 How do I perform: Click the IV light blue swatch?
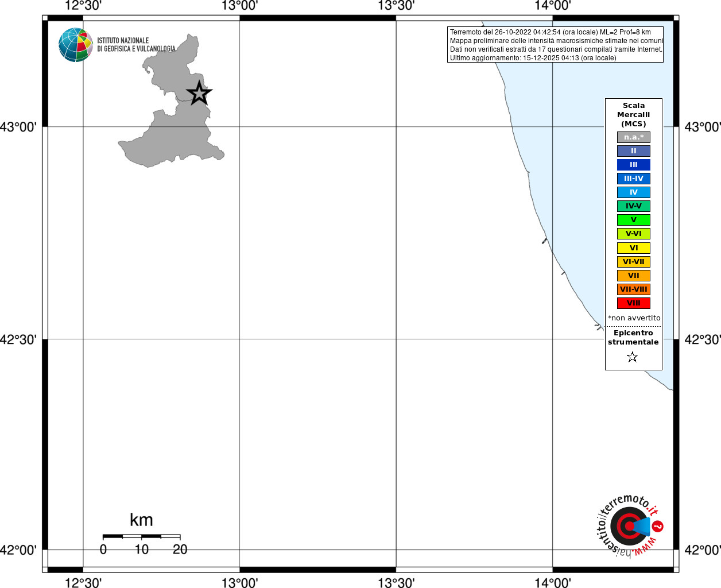(634, 192)
